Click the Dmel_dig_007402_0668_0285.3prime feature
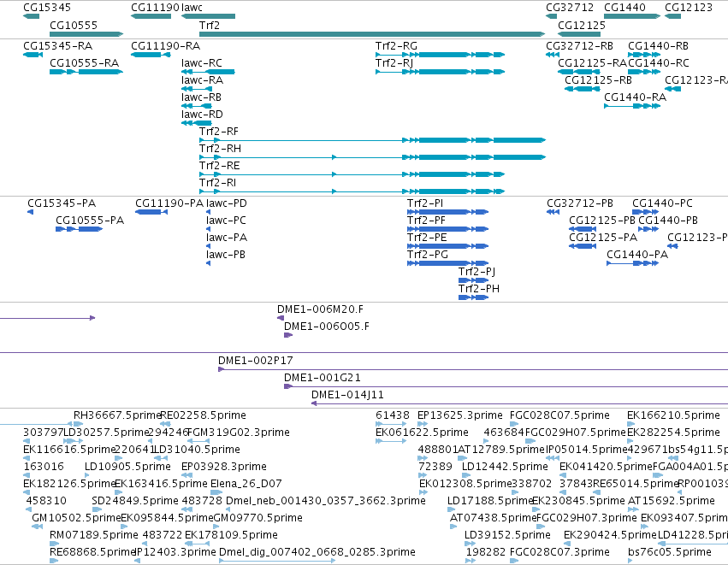The image size is (728, 565). point(276,561)
